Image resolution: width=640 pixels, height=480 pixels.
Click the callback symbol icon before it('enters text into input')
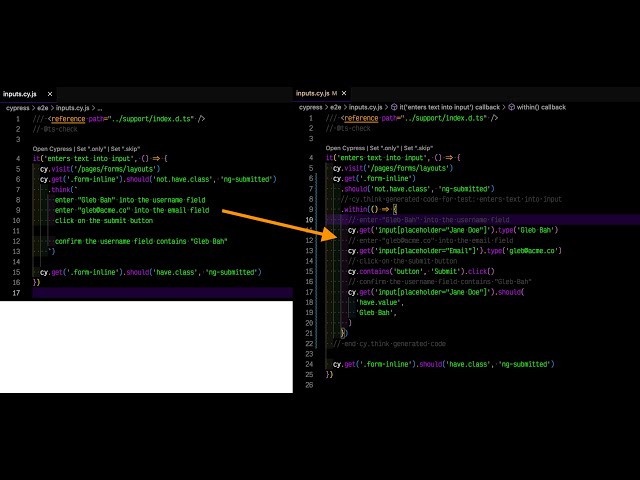(394, 107)
